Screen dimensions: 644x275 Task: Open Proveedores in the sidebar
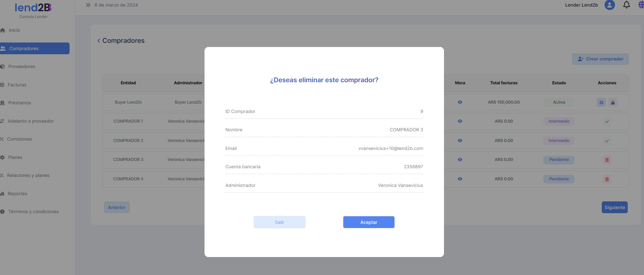21,67
